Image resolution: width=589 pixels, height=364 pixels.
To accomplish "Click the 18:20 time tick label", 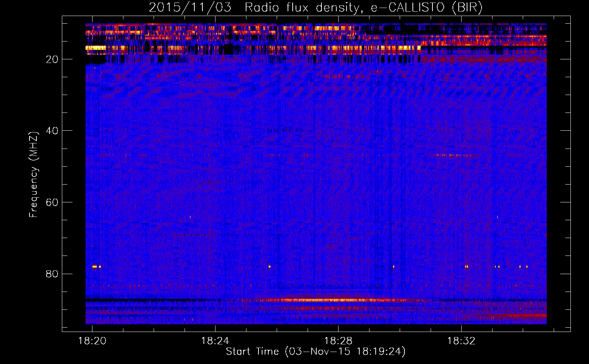I will tap(92, 341).
